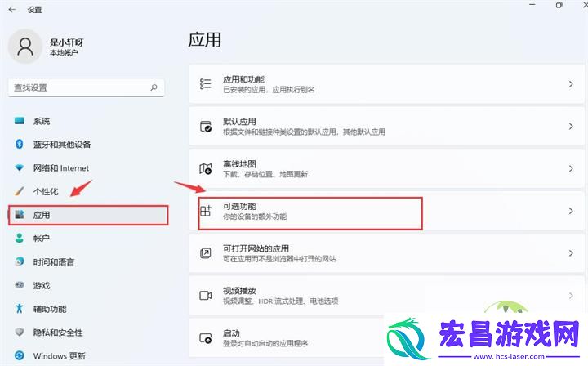
Task: Click the apps icon beside 应用 in sidebar
Action: (19, 215)
